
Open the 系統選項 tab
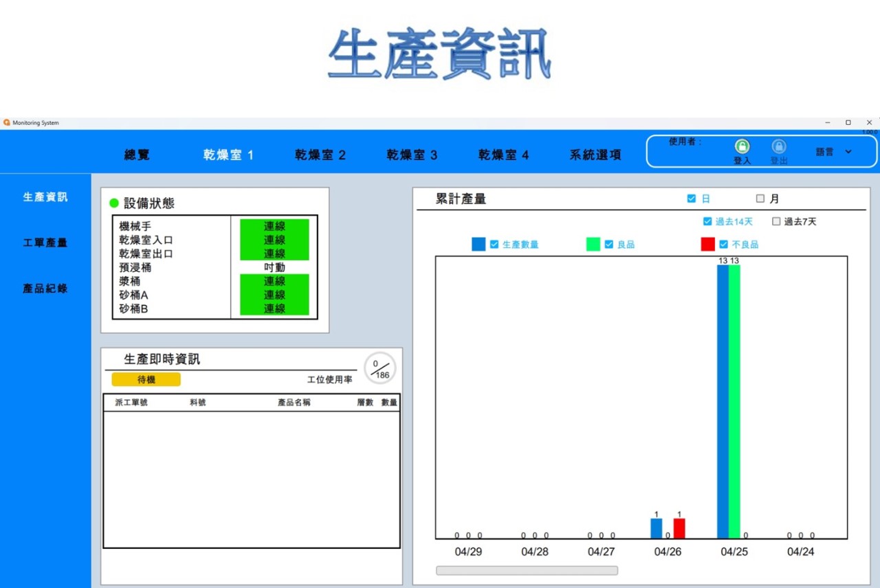click(x=595, y=155)
